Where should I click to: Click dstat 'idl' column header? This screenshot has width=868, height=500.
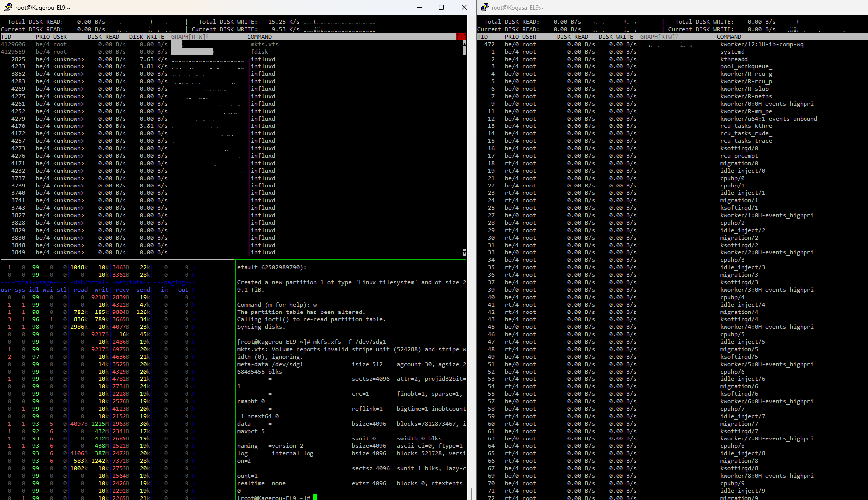34,290
